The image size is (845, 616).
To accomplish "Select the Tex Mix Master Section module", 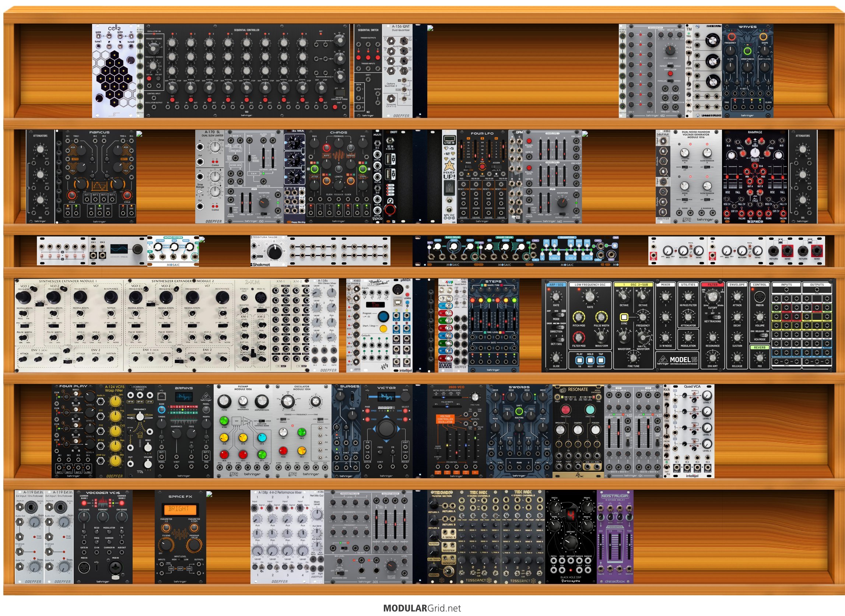I will pos(442,537).
